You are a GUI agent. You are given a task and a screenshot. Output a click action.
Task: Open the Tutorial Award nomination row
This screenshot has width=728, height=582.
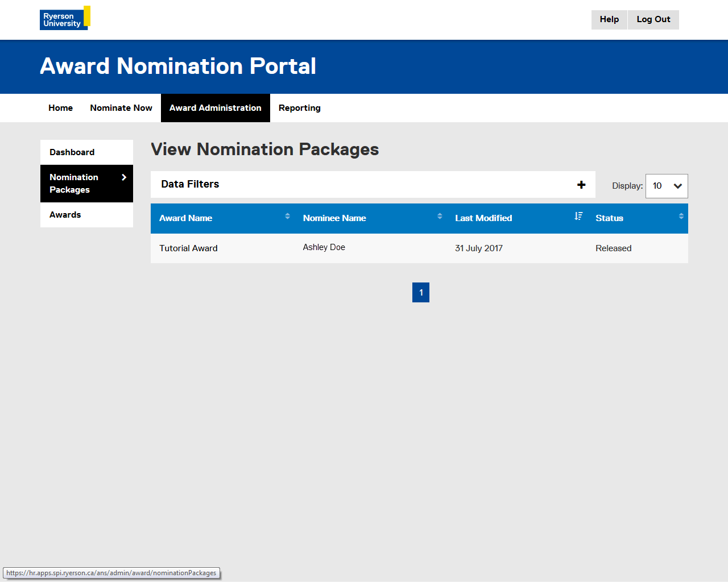point(188,248)
